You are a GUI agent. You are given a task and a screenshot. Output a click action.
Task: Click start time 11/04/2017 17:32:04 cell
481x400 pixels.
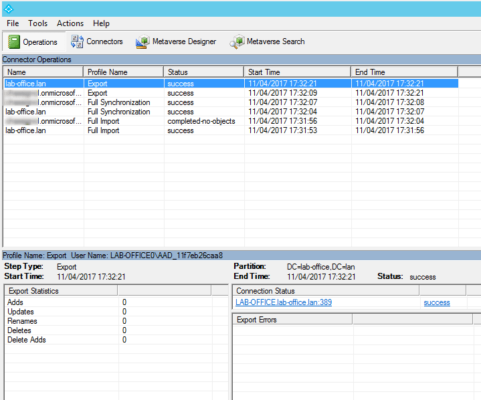pyautogui.click(x=283, y=112)
